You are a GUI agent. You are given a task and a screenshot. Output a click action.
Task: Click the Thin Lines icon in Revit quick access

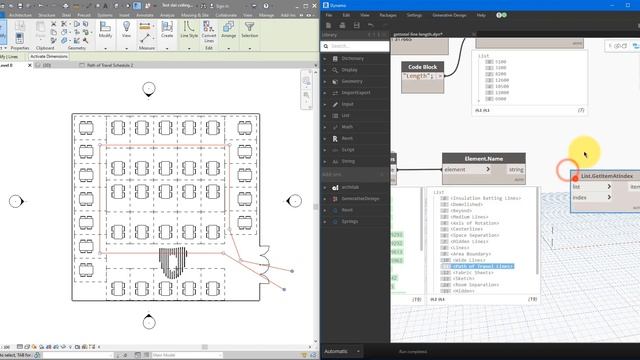click(137, 6)
